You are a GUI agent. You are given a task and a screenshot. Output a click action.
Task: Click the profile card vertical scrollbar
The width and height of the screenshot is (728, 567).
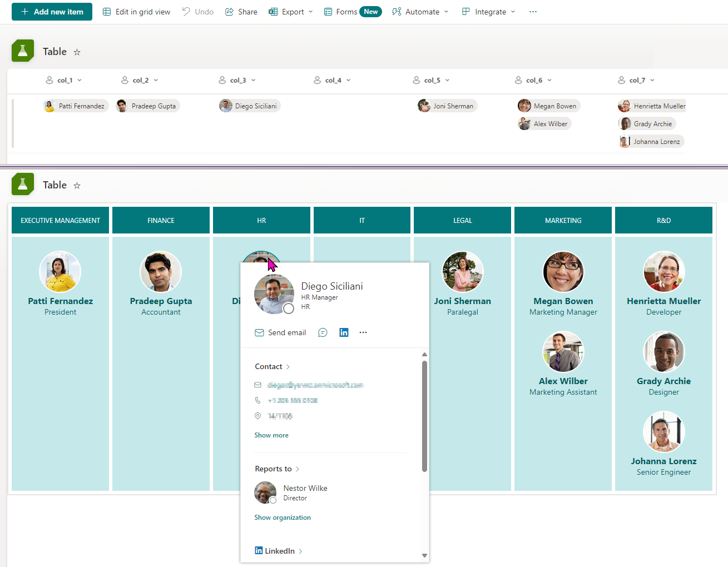pyautogui.click(x=424, y=416)
